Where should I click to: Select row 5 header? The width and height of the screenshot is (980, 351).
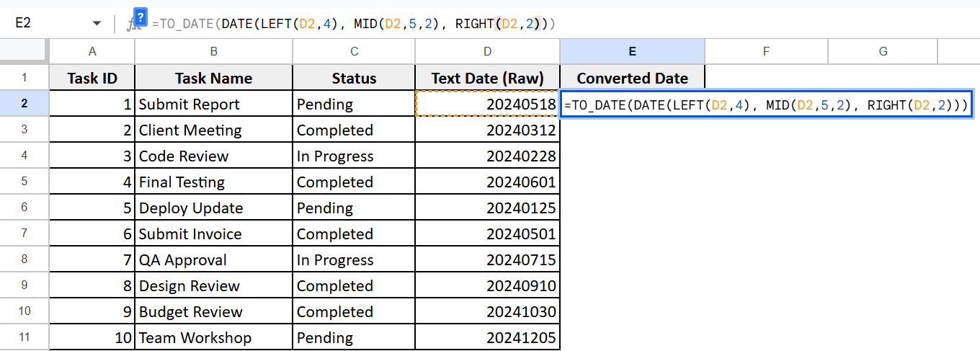tap(24, 182)
